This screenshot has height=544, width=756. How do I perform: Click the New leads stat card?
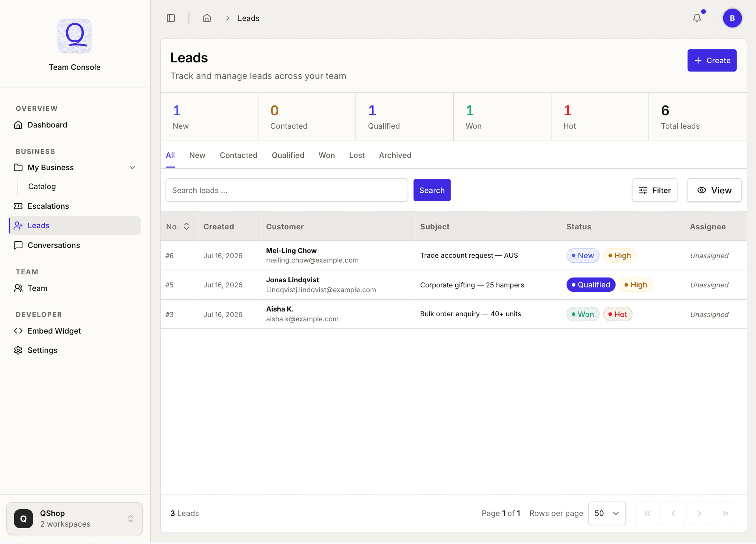coord(209,117)
